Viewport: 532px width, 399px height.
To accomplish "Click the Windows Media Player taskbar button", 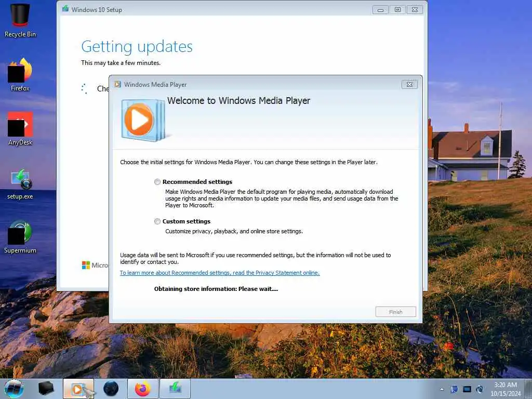I will pyautogui.click(x=78, y=389).
